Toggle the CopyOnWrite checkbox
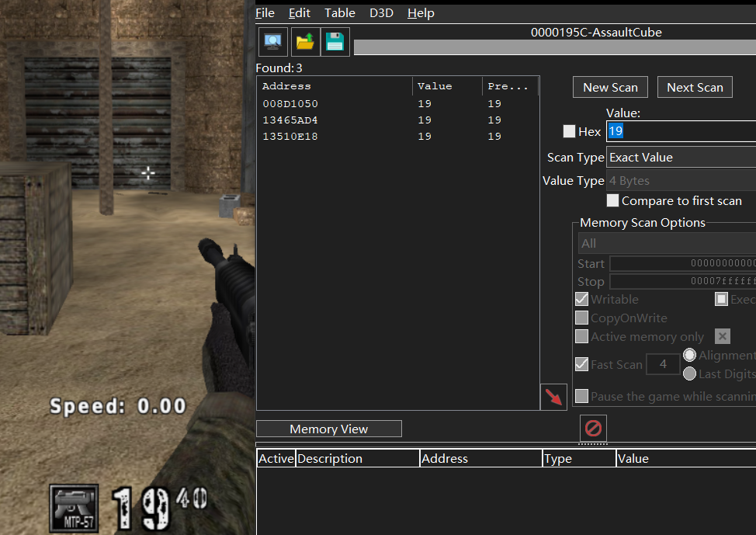This screenshot has width=756, height=535. click(582, 318)
